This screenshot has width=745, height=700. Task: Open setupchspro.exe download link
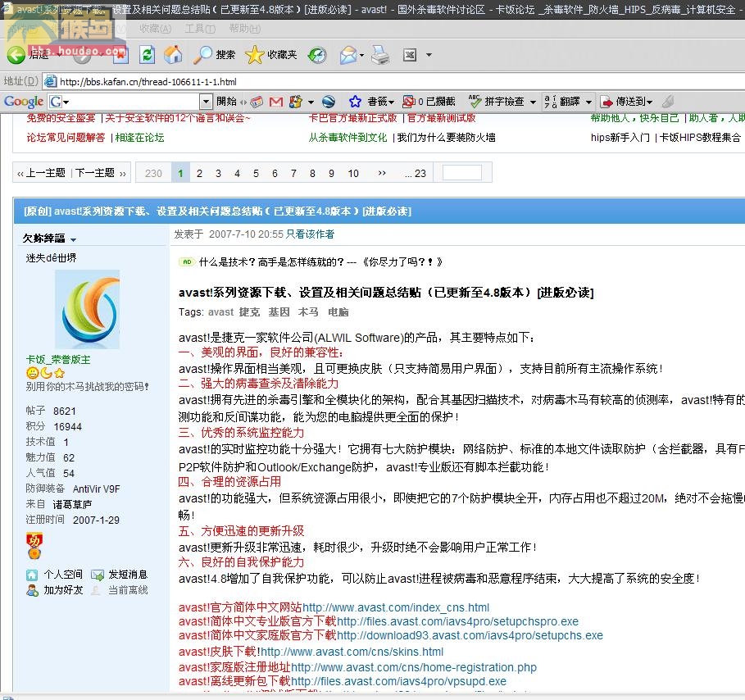[457, 621]
